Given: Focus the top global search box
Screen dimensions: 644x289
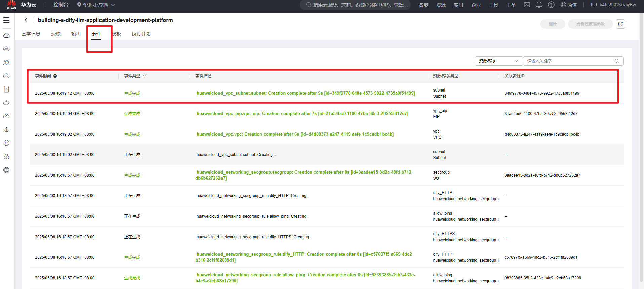Looking at the screenshot, I should point(355,5).
